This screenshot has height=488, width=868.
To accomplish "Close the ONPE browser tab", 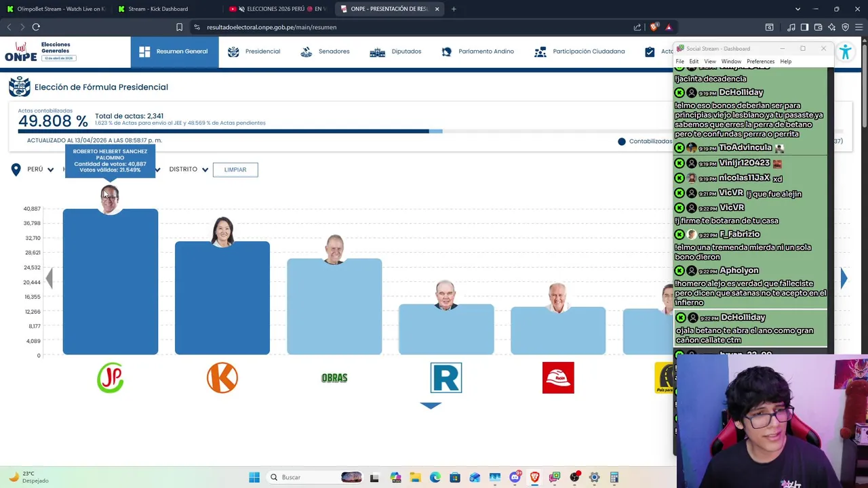I will pos(437,9).
